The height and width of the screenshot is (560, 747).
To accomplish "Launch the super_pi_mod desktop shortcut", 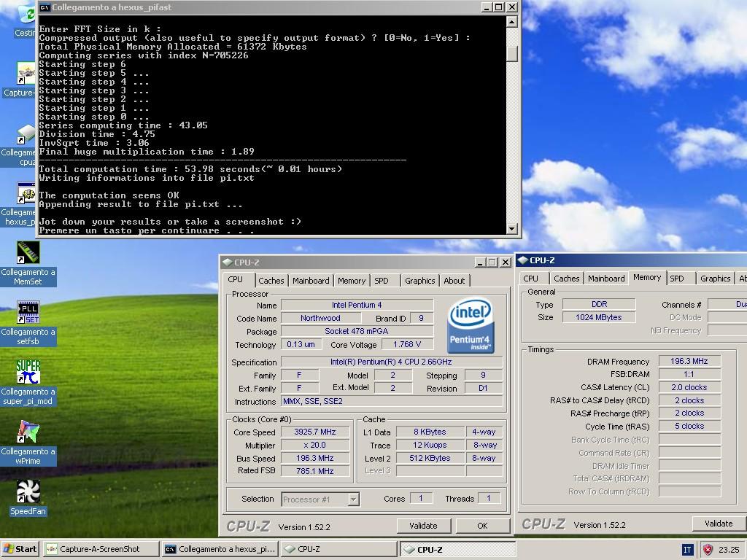I will 28,372.
